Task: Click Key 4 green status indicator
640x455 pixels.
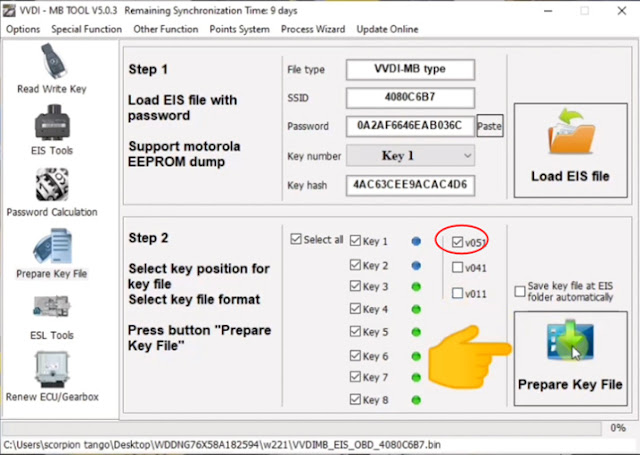Action: [416, 310]
